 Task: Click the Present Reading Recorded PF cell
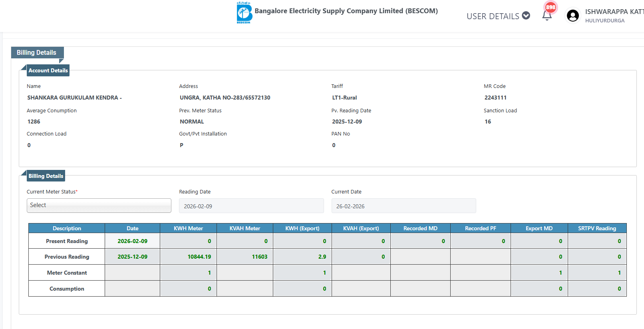480,241
